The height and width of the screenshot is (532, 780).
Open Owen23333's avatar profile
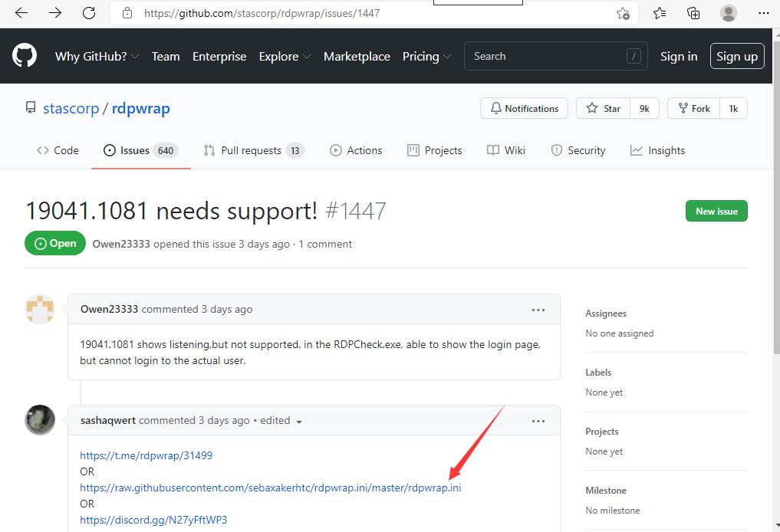coord(40,309)
